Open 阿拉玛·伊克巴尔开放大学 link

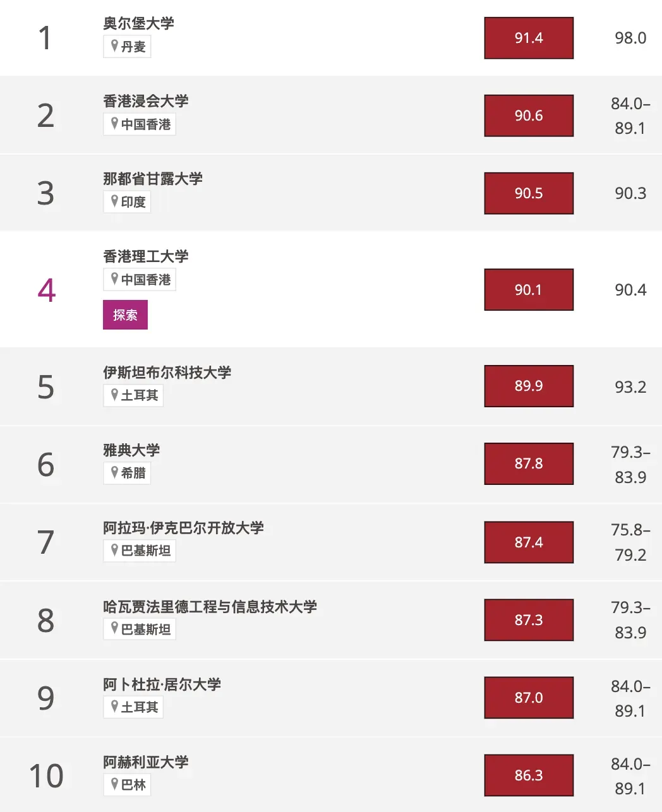point(183,528)
